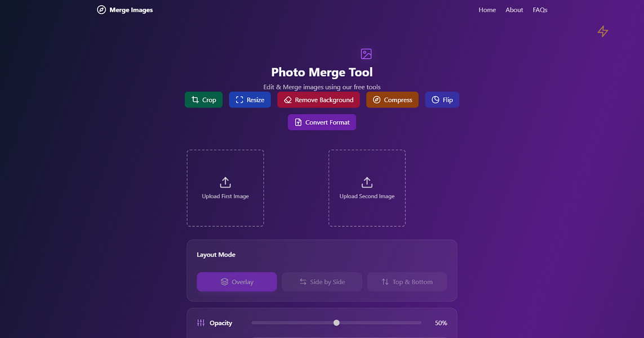This screenshot has height=338, width=644.
Task: Switch layout to Side by Side
Action: (x=322, y=282)
